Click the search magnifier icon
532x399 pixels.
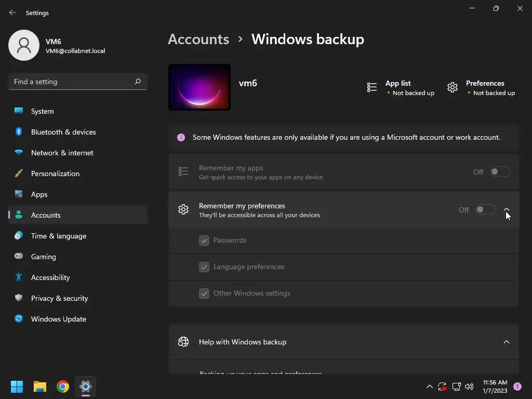tap(138, 82)
